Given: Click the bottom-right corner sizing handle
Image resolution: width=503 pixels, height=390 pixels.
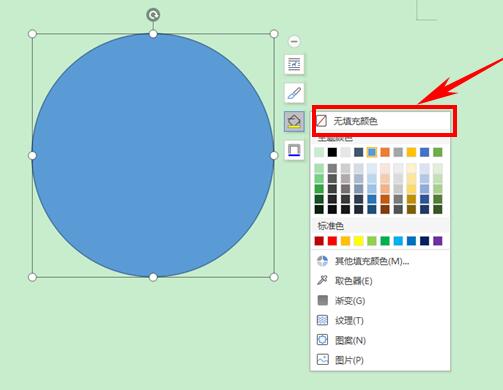Looking at the screenshot, I should pyautogui.click(x=274, y=277).
